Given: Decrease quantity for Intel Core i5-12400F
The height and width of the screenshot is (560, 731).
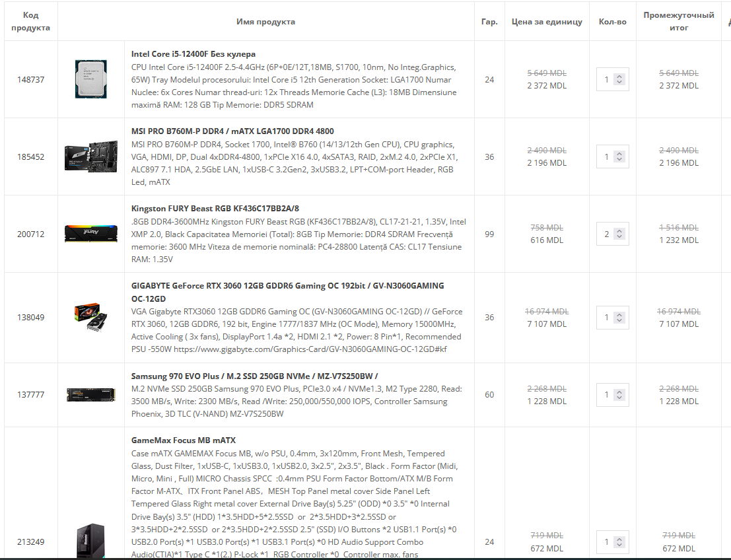Looking at the screenshot, I should pos(619,83).
